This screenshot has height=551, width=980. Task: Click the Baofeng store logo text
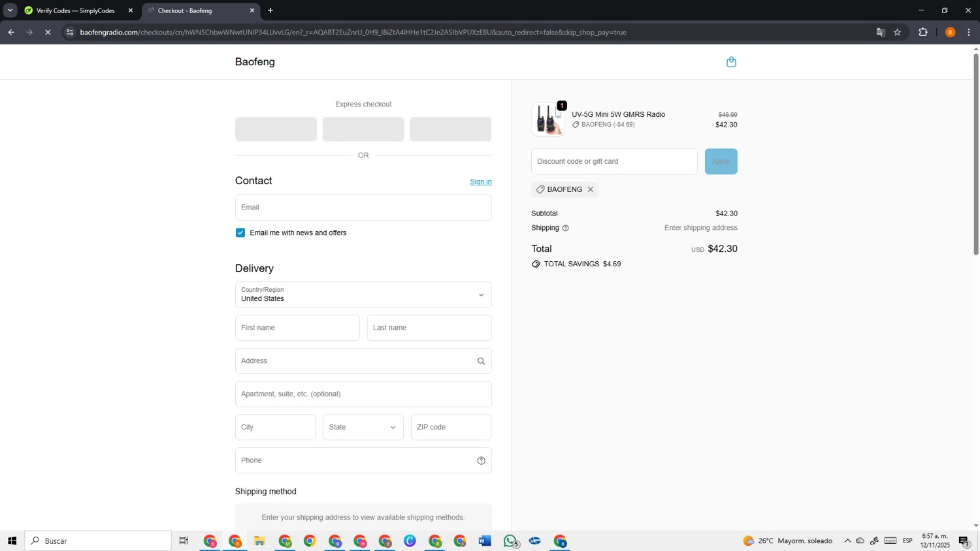pyautogui.click(x=255, y=62)
